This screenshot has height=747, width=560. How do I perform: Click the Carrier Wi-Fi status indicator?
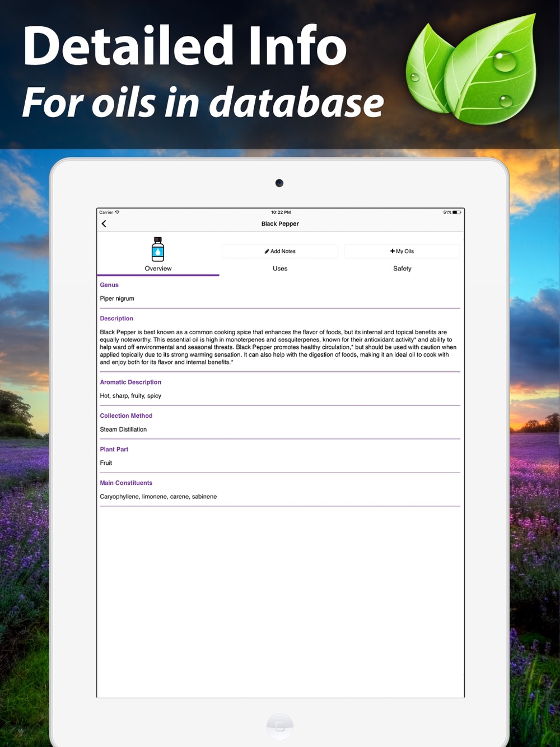(x=109, y=212)
